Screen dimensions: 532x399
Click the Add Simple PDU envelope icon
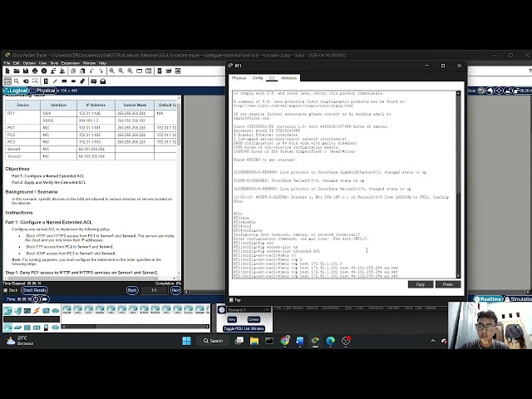pyautogui.click(x=93, y=81)
